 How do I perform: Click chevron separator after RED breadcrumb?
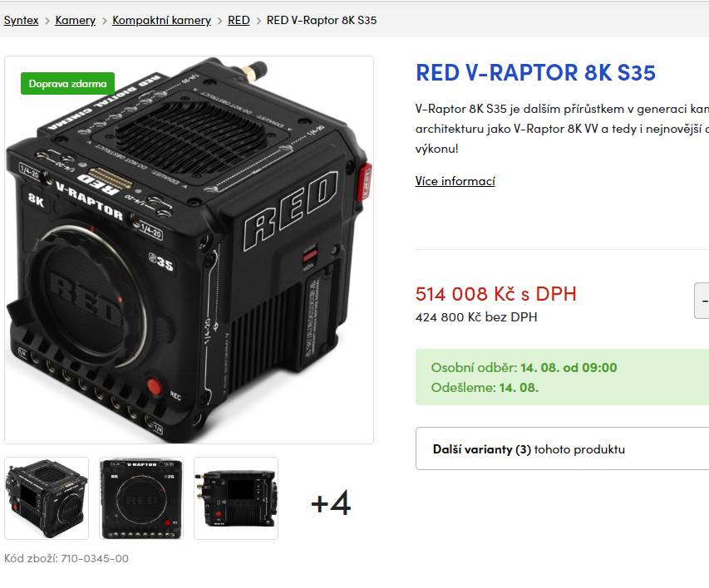pos(258,21)
